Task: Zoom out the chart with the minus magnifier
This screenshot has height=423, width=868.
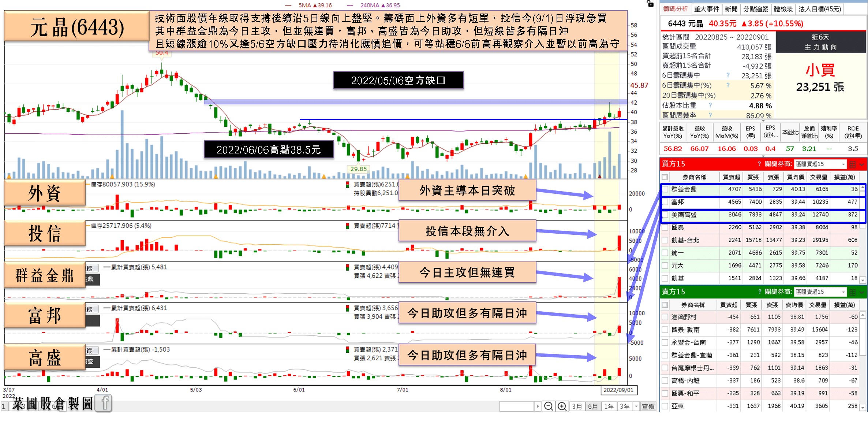Action: click(548, 406)
